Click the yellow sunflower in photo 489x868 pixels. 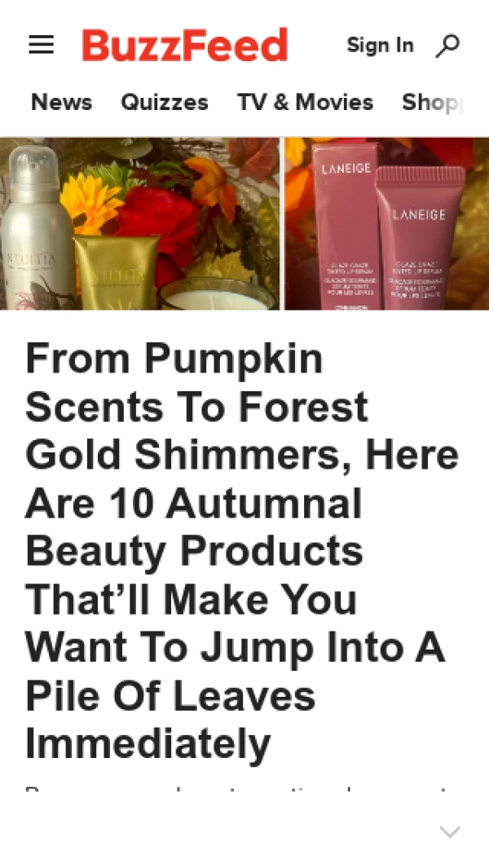[x=90, y=202]
